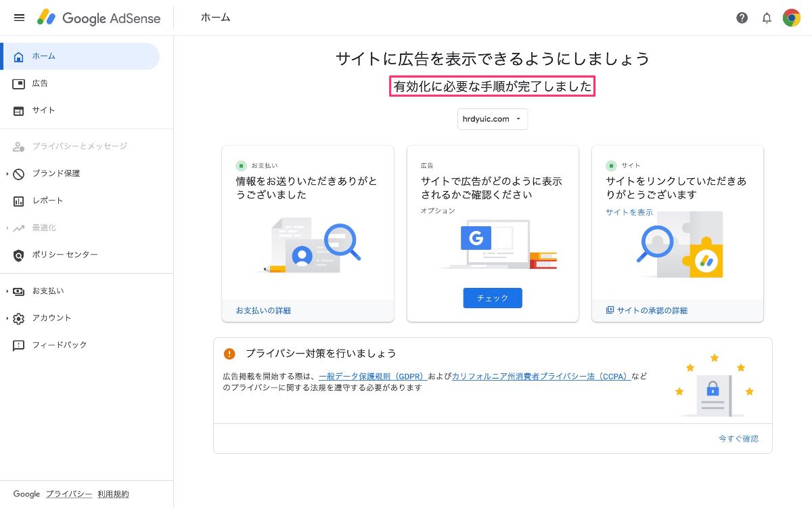Screen dimensions: 812x508
Task: Click the orange warning icon beside プライバシー対策
Action: (x=230, y=354)
